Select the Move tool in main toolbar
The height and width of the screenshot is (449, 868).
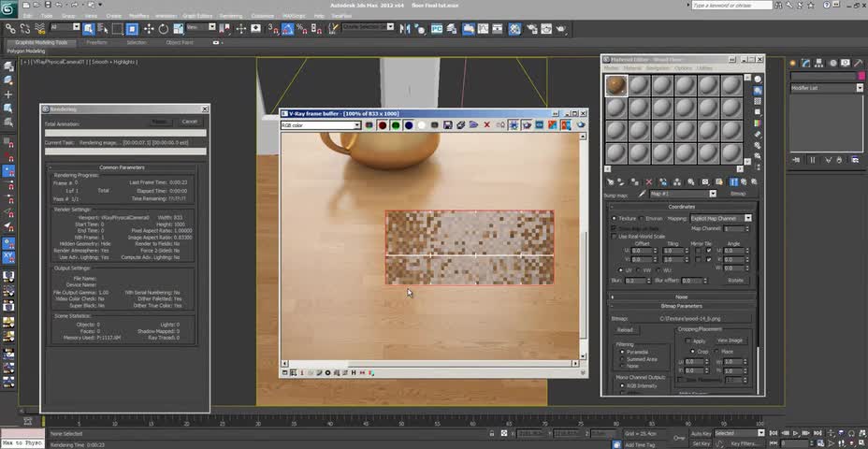coord(149,29)
